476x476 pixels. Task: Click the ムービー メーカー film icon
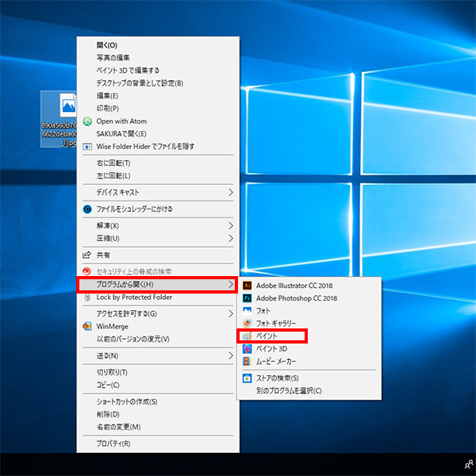[247, 361]
